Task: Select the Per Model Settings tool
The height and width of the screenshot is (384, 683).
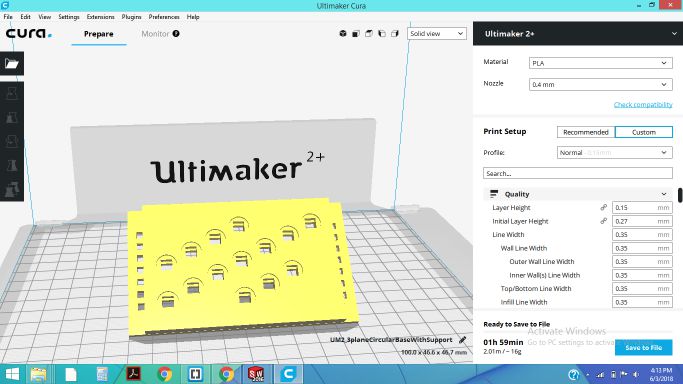Action: [12, 189]
